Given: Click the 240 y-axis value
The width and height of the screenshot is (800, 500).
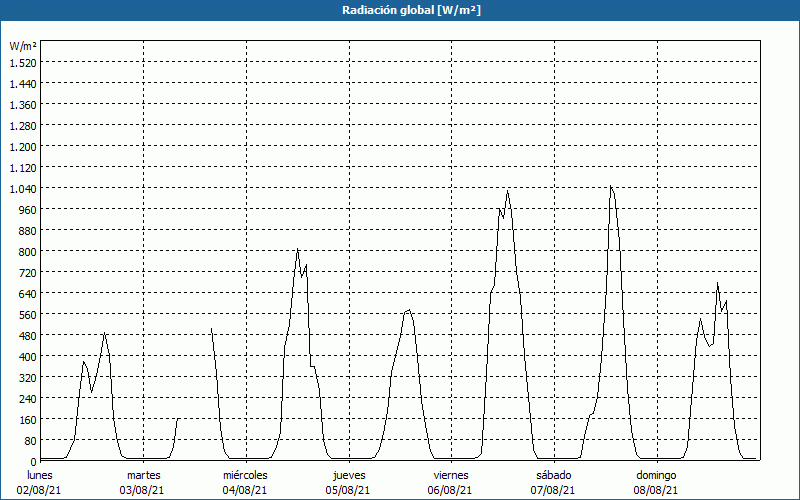Looking at the screenshot, I should [28, 398].
